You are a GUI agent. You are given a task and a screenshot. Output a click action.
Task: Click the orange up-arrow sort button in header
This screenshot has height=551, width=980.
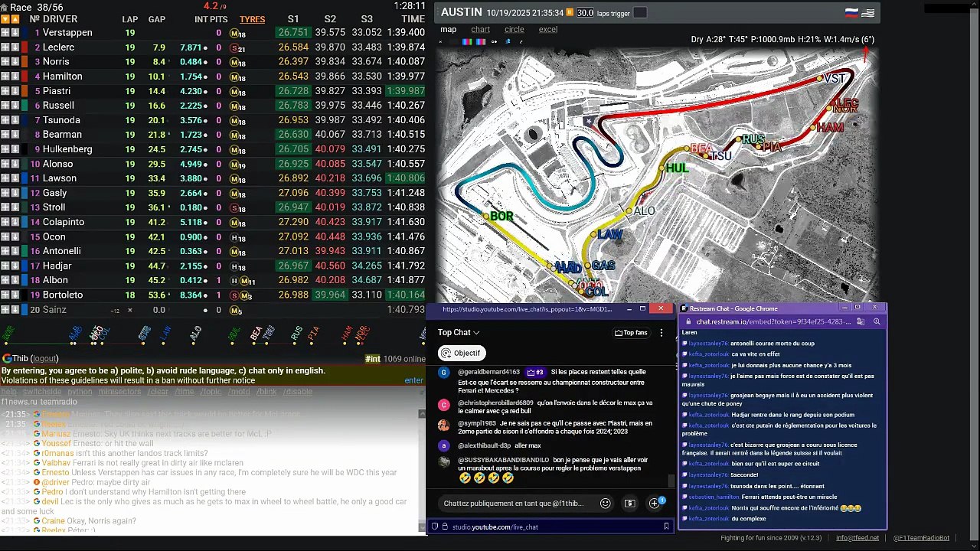point(15,19)
